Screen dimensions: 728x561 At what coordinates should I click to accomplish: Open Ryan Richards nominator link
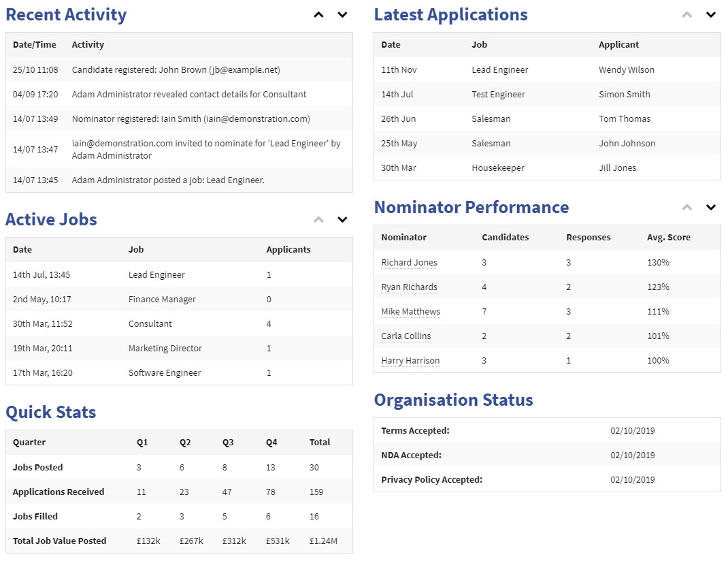(x=409, y=287)
